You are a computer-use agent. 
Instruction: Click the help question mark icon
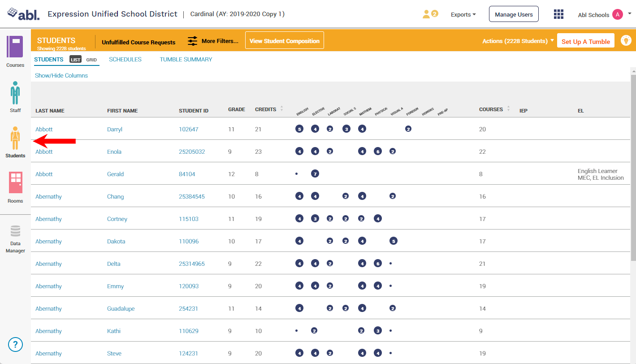(15, 344)
